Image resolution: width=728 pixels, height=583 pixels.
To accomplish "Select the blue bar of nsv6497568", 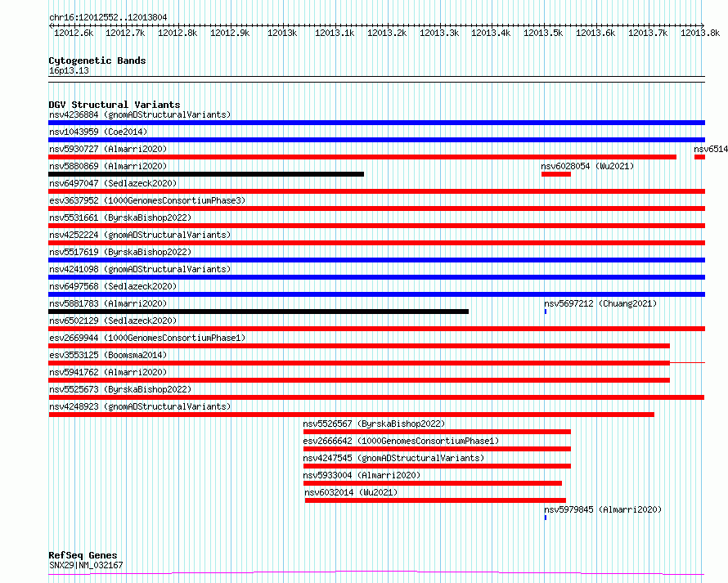I will coord(376,294).
